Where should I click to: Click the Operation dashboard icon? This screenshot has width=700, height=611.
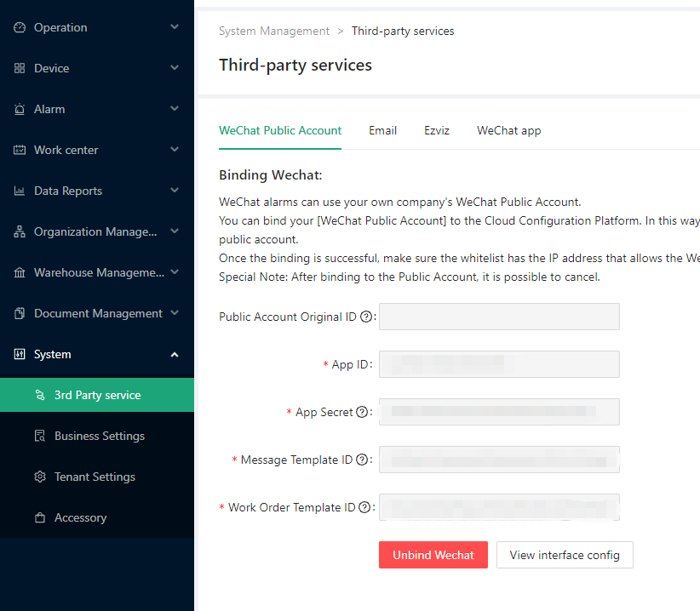(x=20, y=27)
